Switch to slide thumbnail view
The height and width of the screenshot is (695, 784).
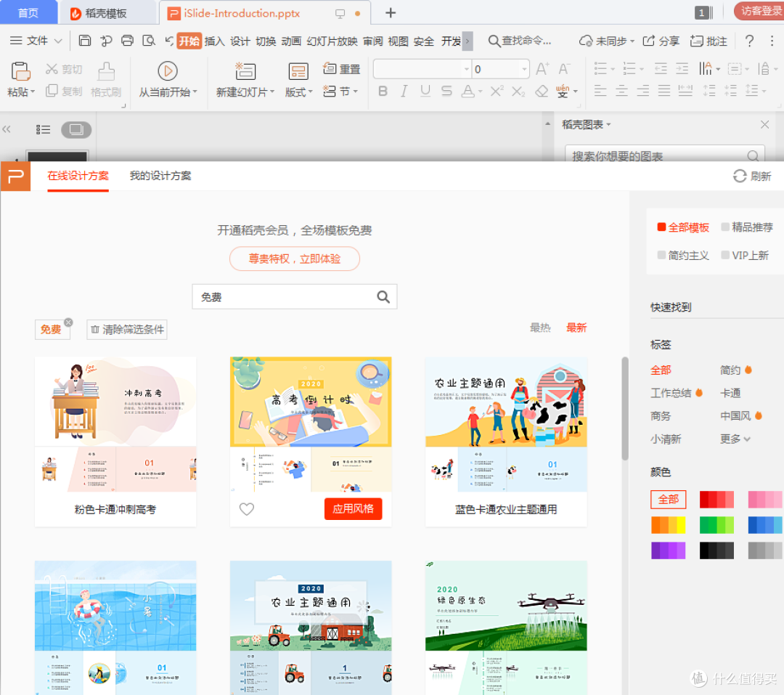(x=76, y=130)
